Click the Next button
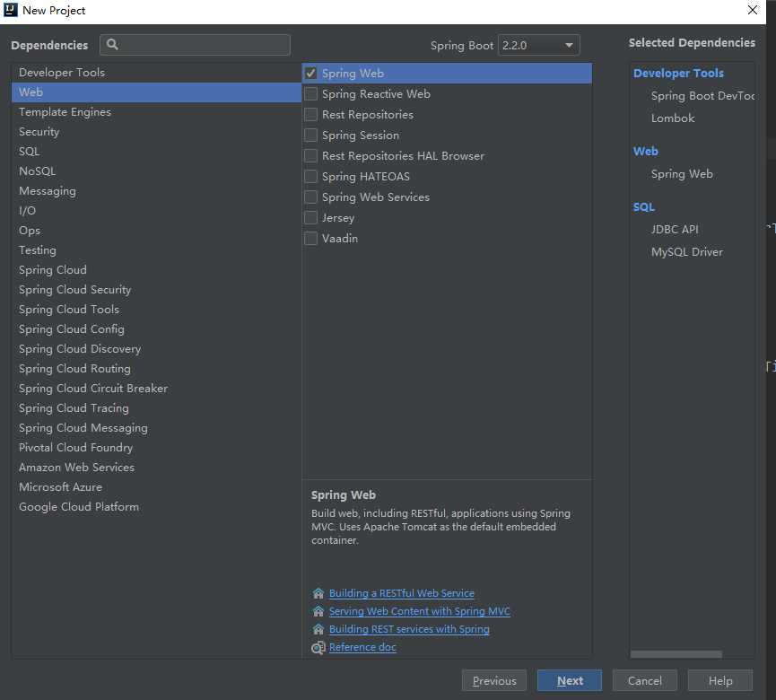 click(x=570, y=680)
